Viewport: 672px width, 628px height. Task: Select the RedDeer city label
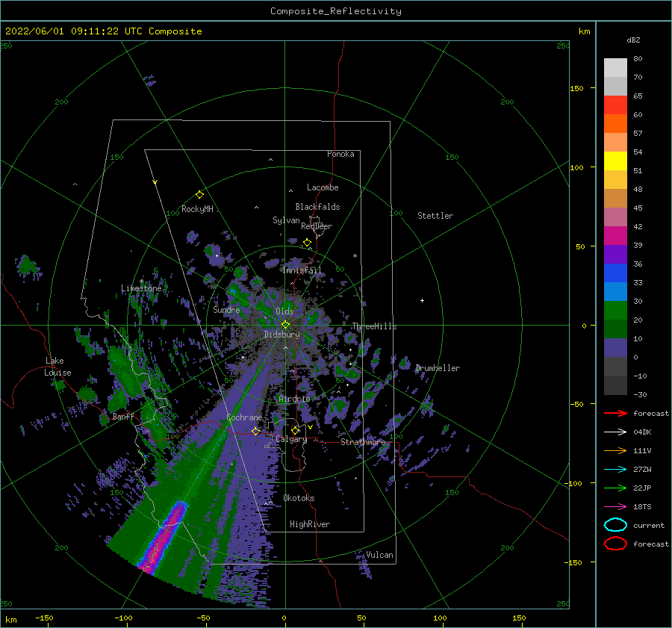pos(317,226)
